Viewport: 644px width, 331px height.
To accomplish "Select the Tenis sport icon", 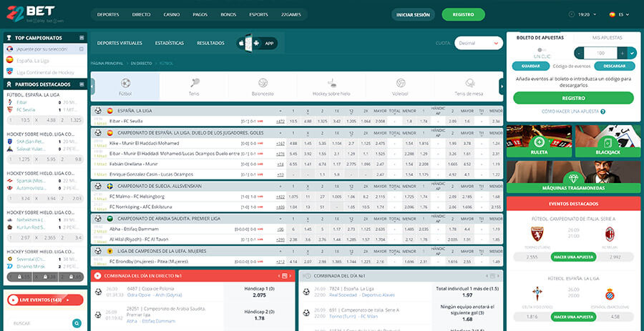I will tap(195, 83).
